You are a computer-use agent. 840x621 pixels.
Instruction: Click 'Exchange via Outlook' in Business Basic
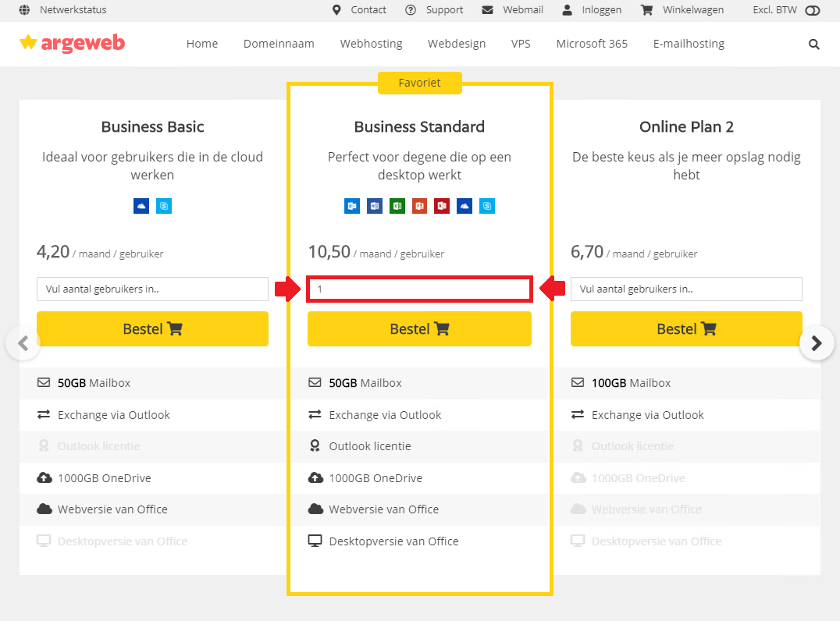[113, 415]
